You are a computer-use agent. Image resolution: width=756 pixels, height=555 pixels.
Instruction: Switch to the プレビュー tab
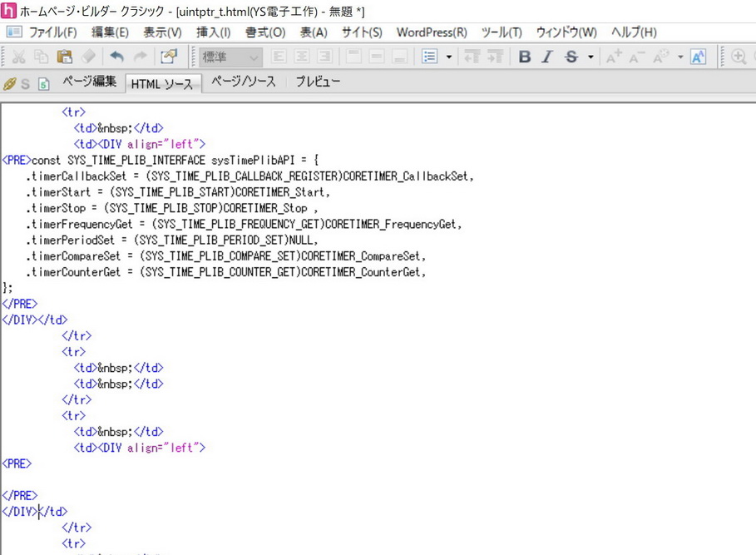(x=318, y=82)
